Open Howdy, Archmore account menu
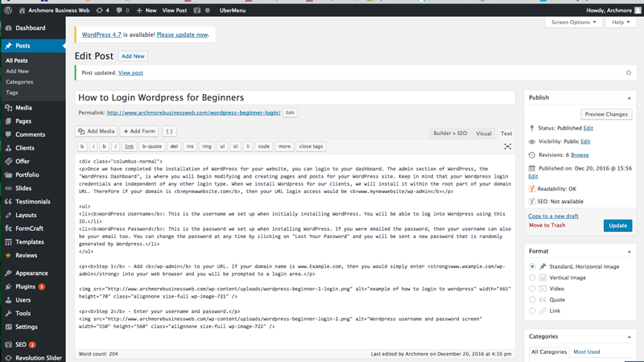Viewport: 644px width, 362px height. (613, 10)
